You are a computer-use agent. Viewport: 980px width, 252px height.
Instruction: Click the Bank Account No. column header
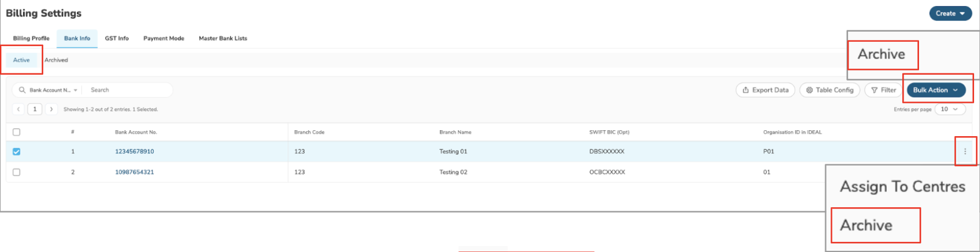136,132
